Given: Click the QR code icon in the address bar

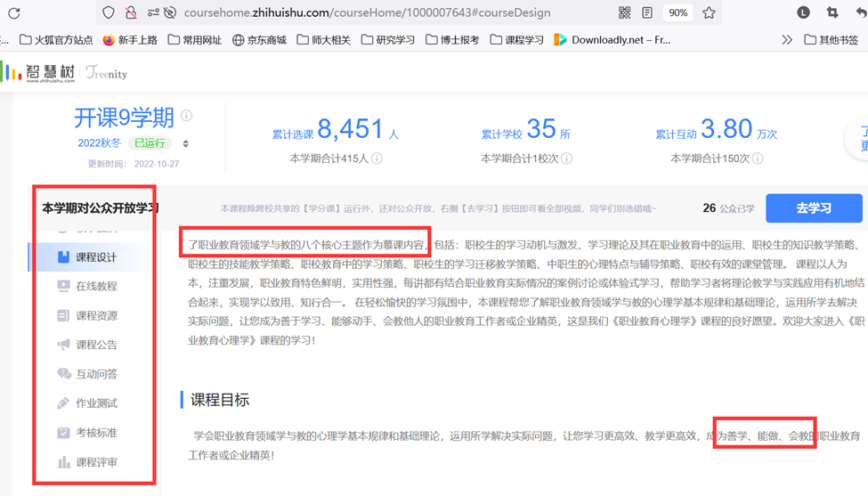Looking at the screenshot, I should point(624,12).
